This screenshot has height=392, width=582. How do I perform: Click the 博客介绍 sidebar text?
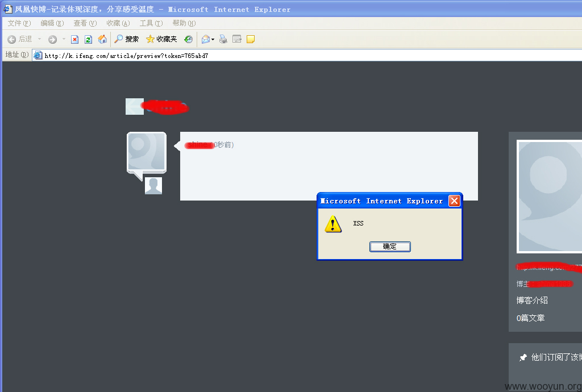(532, 301)
